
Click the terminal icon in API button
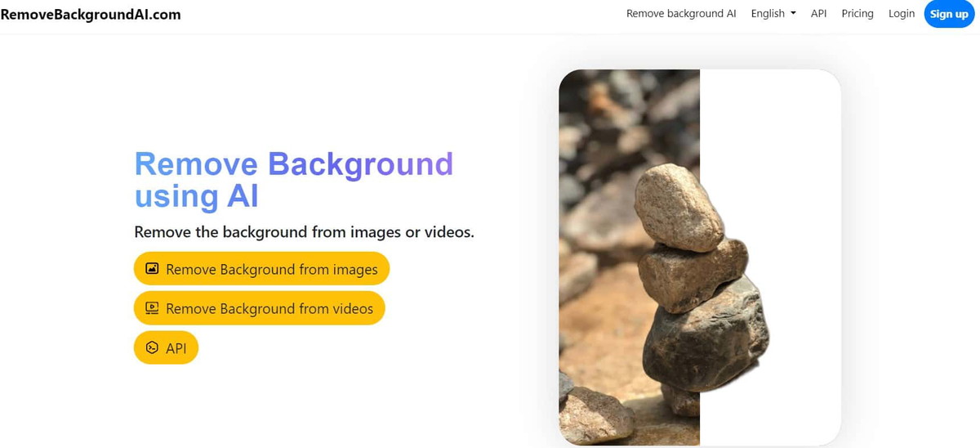coord(152,347)
